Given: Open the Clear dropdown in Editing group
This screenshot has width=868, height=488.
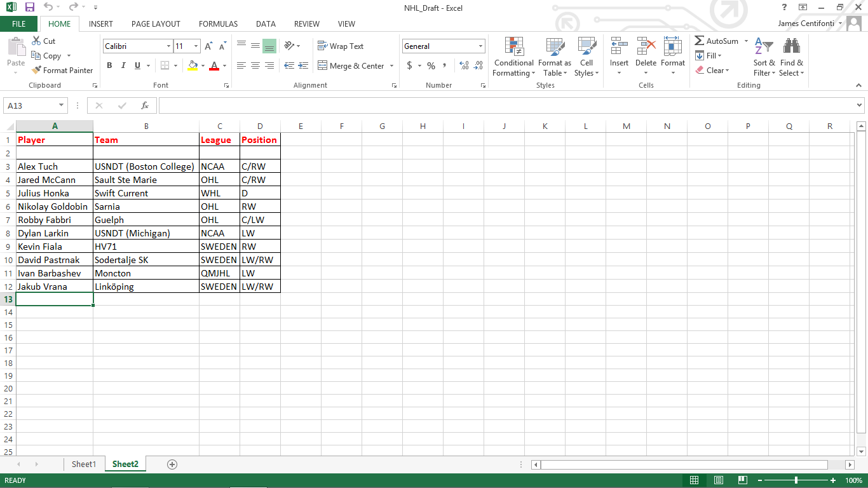Looking at the screenshot, I should tap(712, 71).
